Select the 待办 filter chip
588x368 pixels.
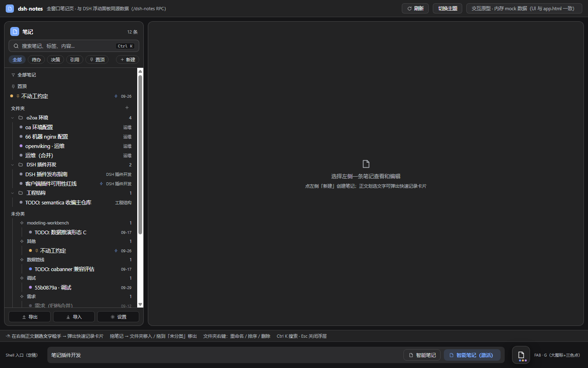36,60
